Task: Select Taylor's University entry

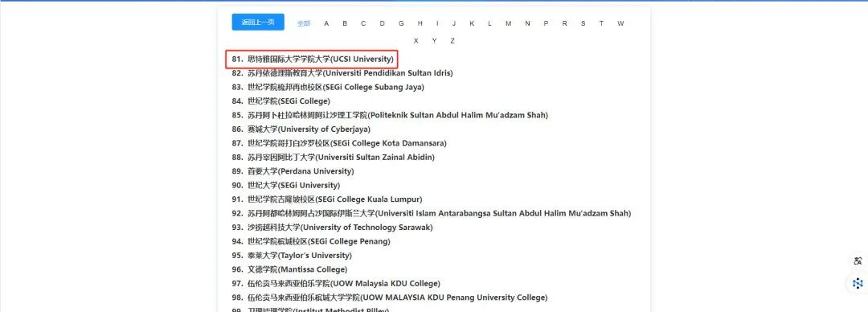Action: pyautogui.click(x=292, y=256)
